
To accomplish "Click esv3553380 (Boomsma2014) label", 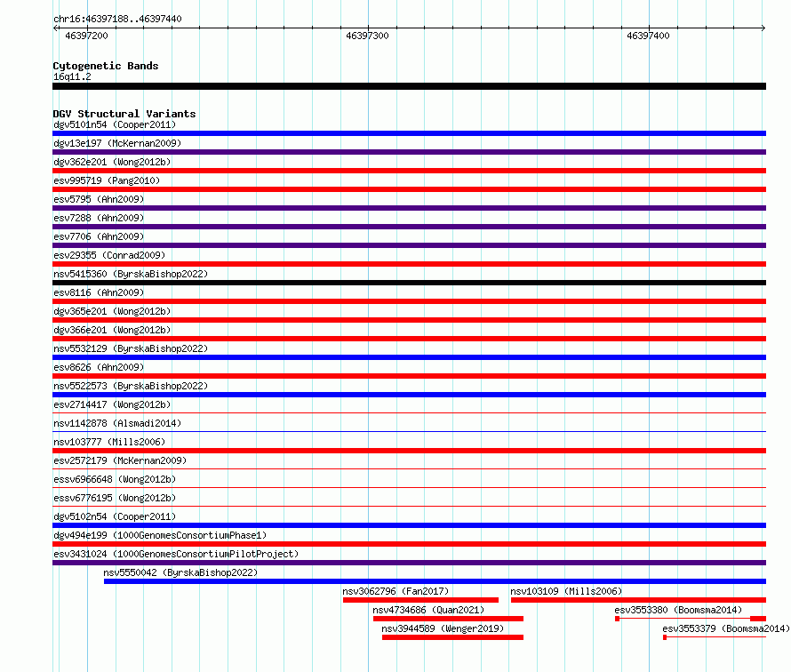I will pos(678,610).
